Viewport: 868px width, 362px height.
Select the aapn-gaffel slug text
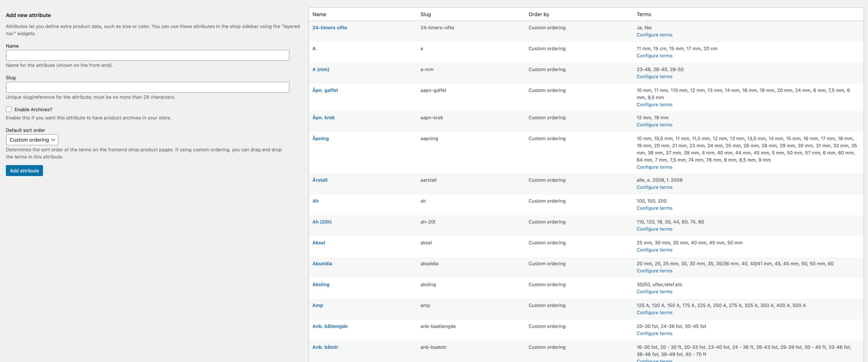(x=433, y=90)
